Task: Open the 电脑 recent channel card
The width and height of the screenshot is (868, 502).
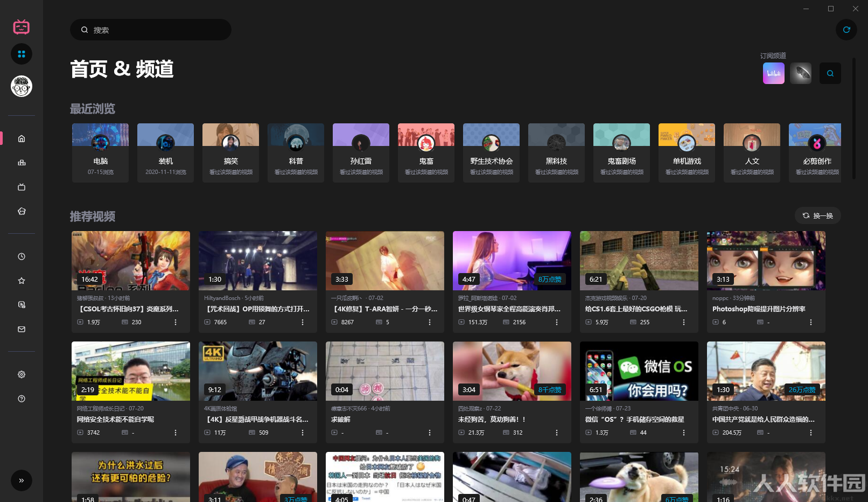Action: pos(100,153)
